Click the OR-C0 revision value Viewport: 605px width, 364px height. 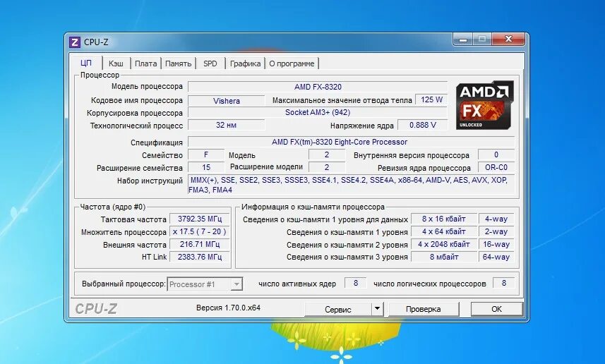496,167
